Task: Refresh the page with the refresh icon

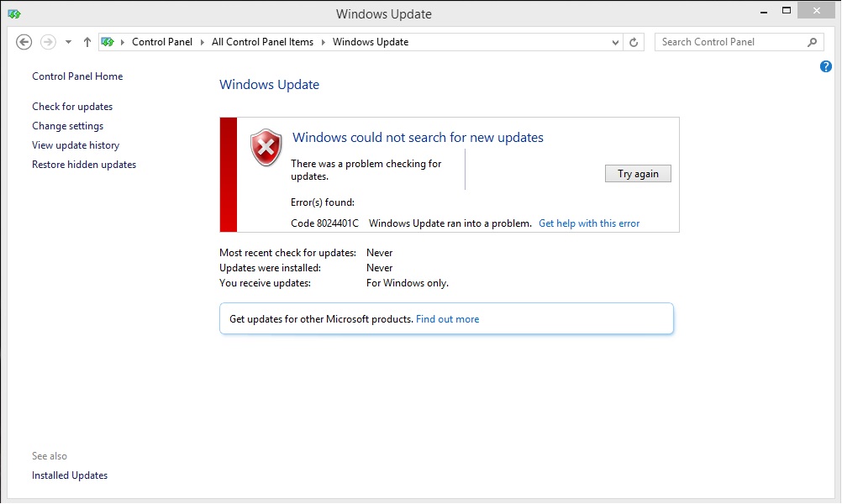Action: pyautogui.click(x=634, y=42)
